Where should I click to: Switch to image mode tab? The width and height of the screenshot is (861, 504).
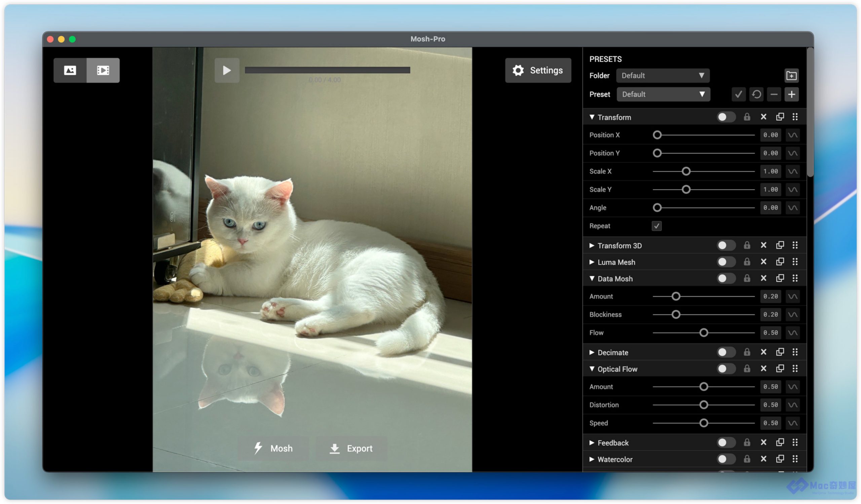(x=70, y=70)
